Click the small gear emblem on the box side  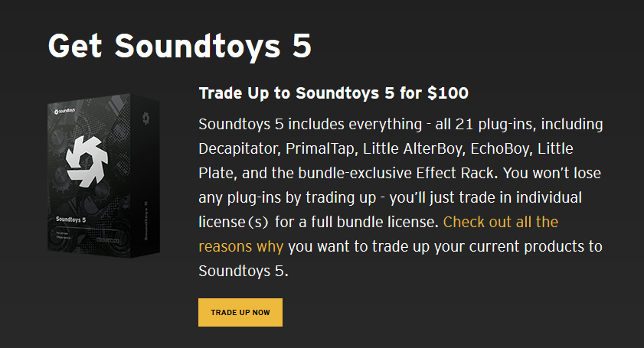pyautogui.click(x=145, y=118)
